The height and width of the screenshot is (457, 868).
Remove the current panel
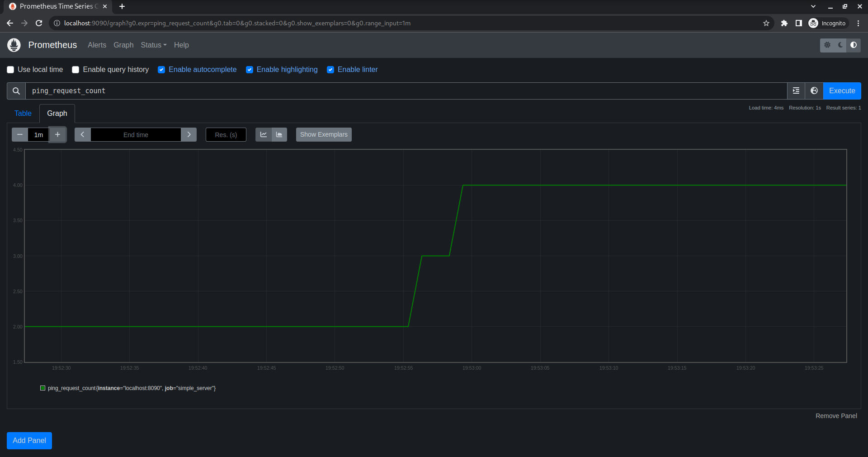coord(836,416)
